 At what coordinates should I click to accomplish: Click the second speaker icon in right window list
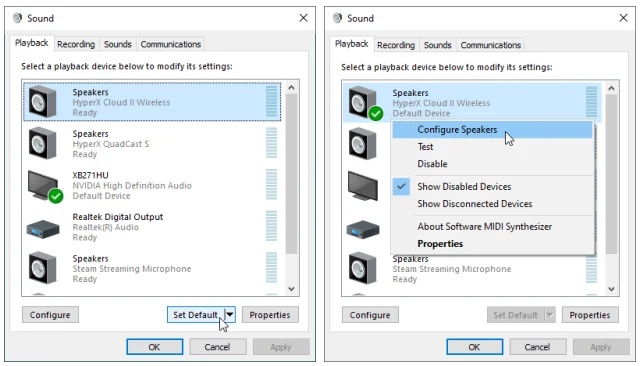[x=363, y=144]
